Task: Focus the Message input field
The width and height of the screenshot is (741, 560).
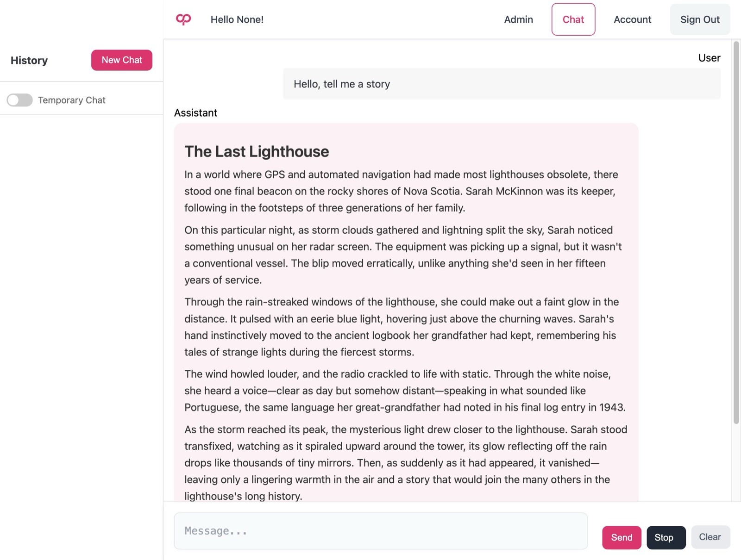Action: (x=381, y=531)
